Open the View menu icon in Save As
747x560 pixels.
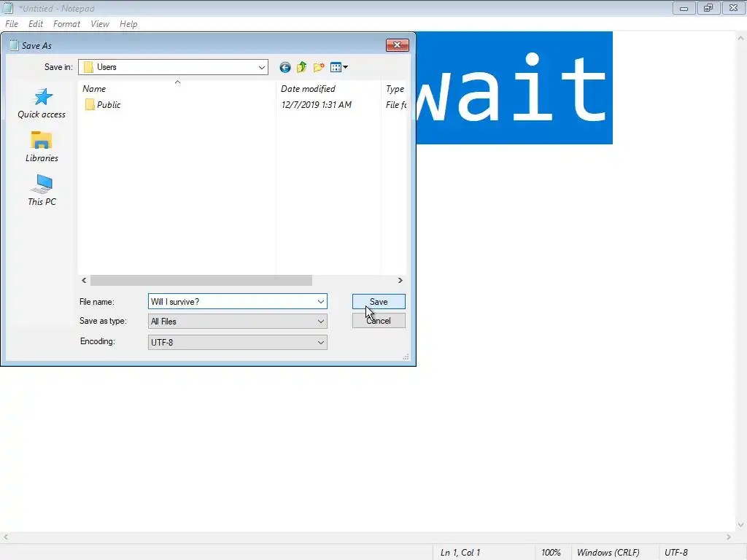[338, 67]
